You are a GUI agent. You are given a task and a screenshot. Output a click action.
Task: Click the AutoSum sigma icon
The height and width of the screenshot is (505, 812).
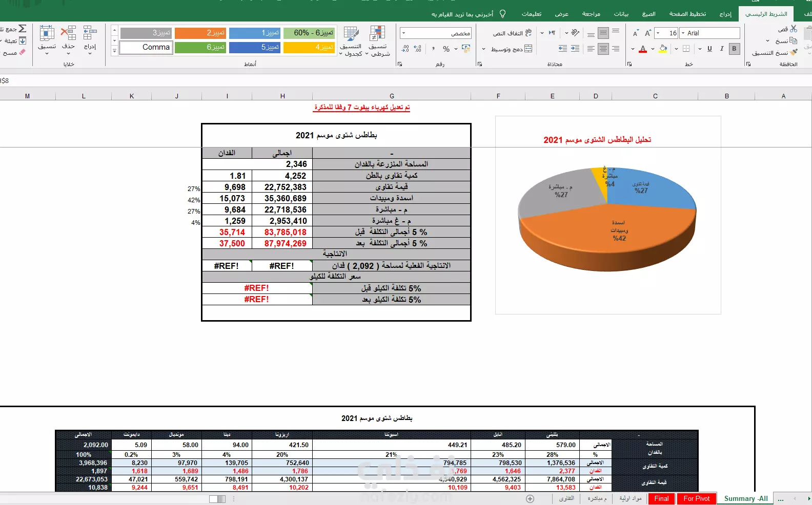pos(22,29)
